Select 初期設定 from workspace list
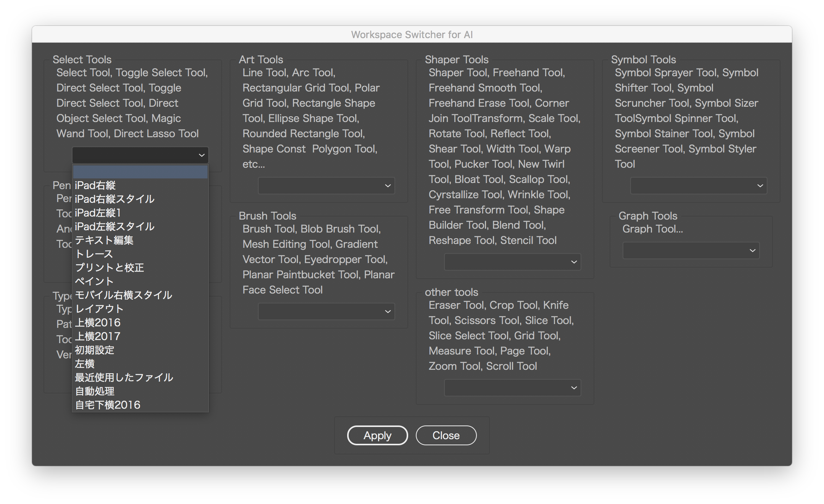Viewport: 824px width, 504px height. [x=96, y=350]
